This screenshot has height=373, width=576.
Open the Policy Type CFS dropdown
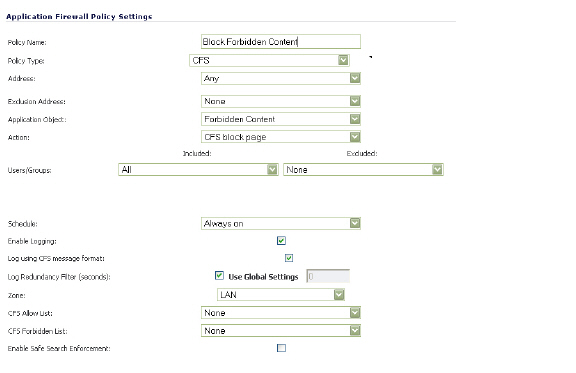pyautogui.click(x=269, y=60)
